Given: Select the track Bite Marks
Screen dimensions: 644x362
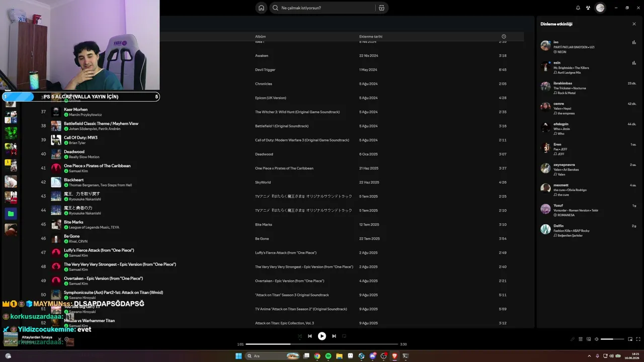Looking at the screenshot, I should coord(73,222).
